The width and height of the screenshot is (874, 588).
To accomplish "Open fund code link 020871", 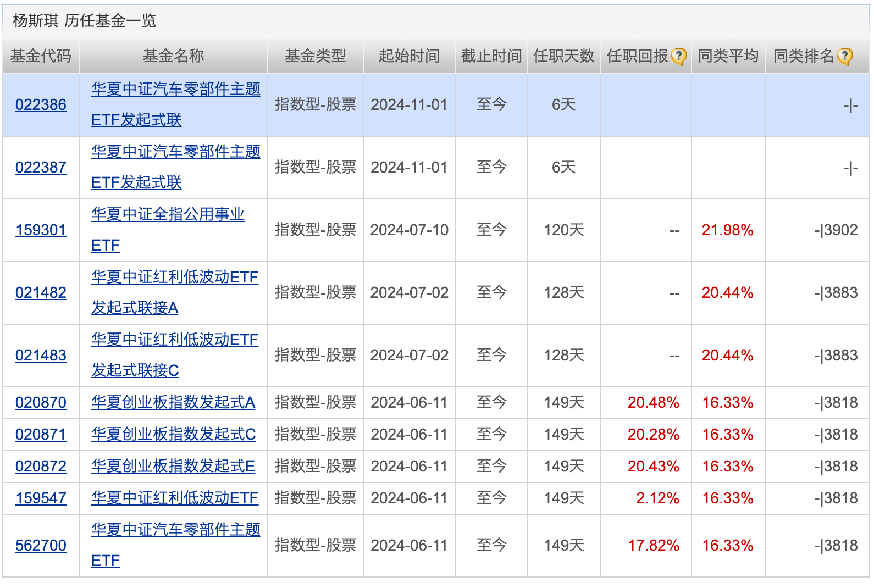I will coord(41,434).
